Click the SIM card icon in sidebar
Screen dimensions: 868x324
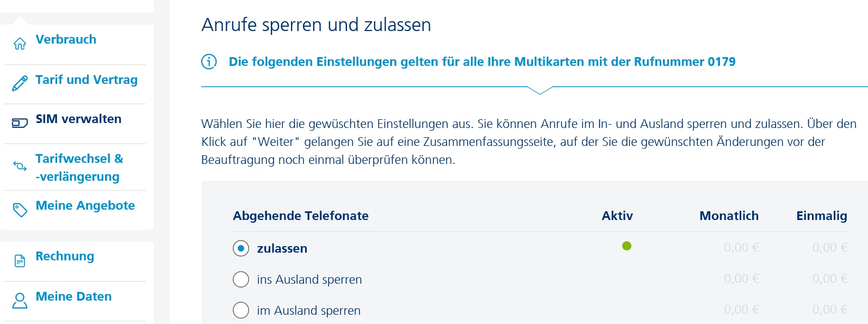(20, 123)
